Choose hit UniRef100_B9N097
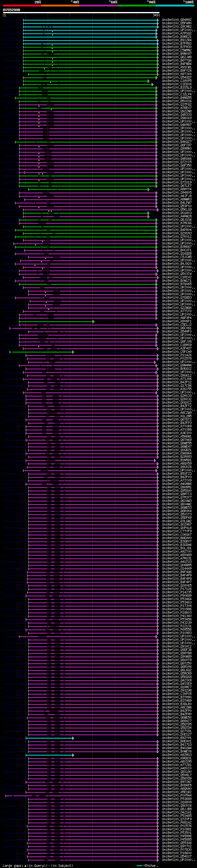197x868 pixels. point(177,54)
